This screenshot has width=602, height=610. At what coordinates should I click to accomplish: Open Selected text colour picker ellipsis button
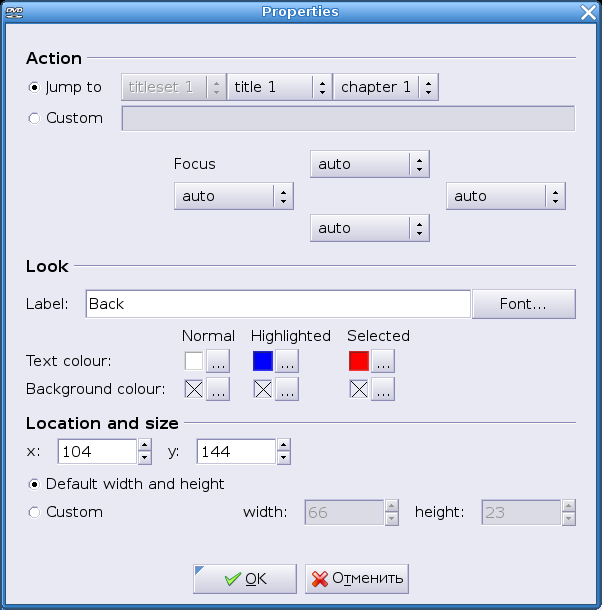pyautogui.click(x=382, y=361)
